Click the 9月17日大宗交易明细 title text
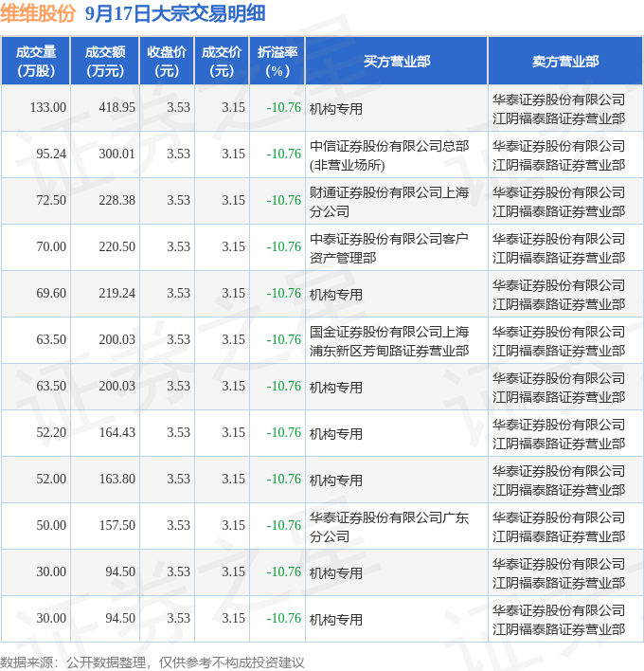 point(175,13)
